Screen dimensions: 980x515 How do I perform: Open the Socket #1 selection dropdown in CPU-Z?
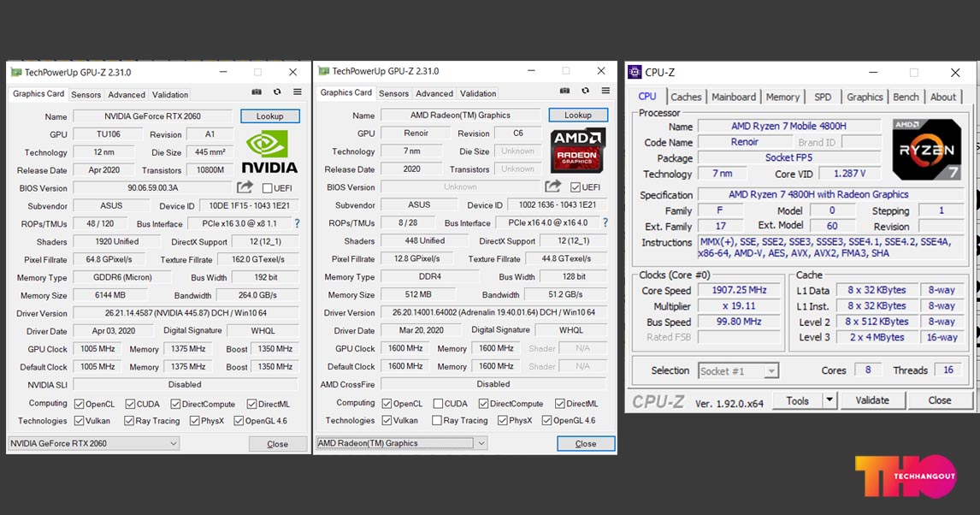click(x=738, y=371)
